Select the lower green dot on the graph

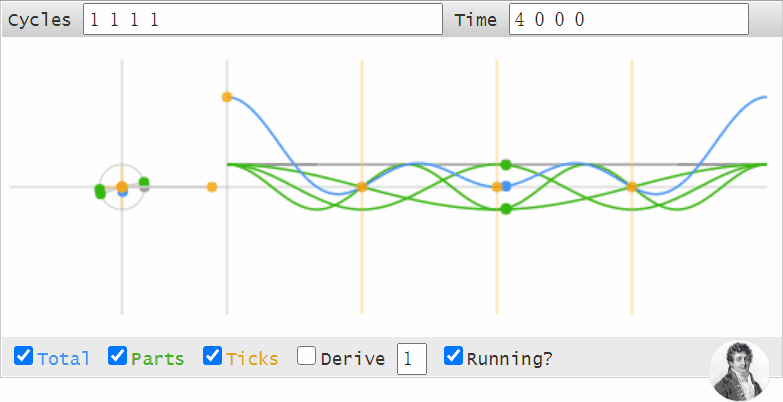click(506, 209)
